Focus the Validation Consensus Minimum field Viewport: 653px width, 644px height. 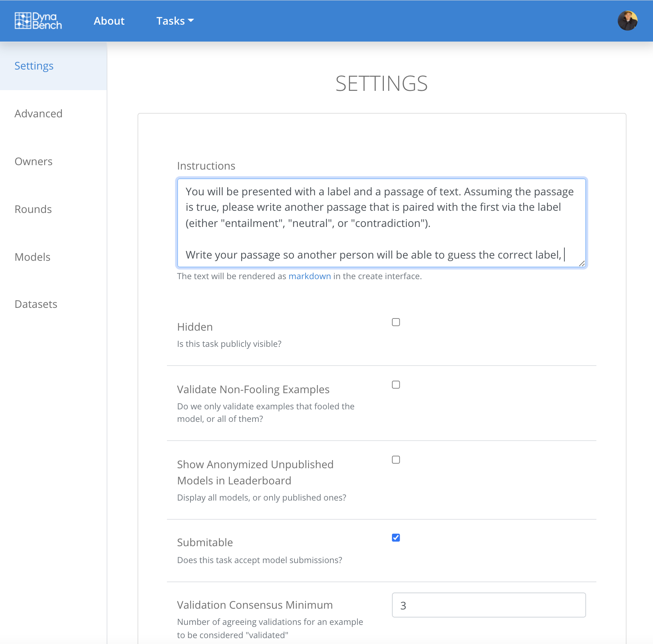pyautogui.click(x=488, y=605)
